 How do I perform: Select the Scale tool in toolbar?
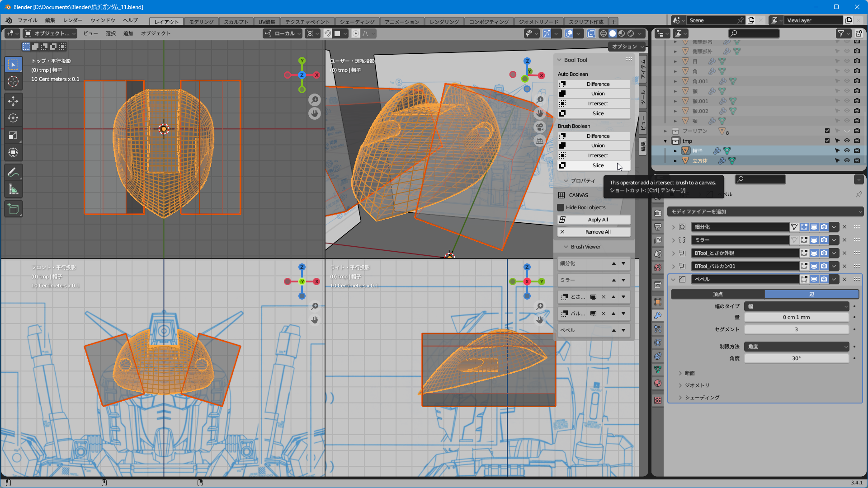pos(13,136)
